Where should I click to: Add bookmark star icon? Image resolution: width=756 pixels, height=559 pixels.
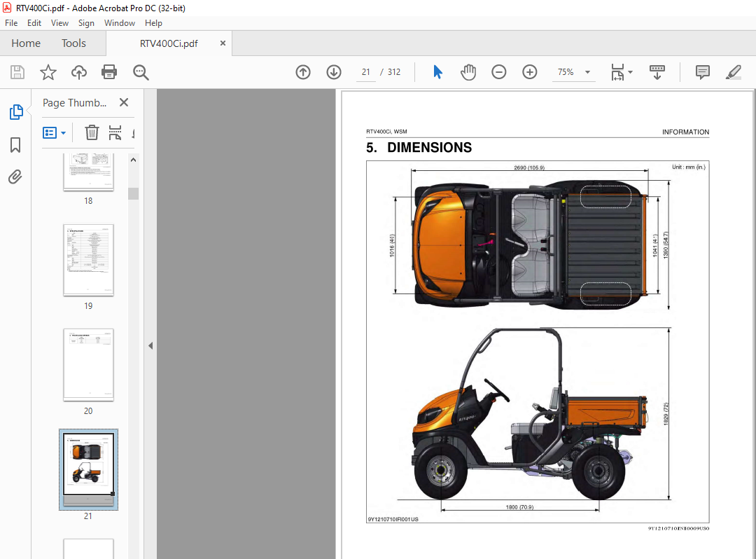pos(48,72)
